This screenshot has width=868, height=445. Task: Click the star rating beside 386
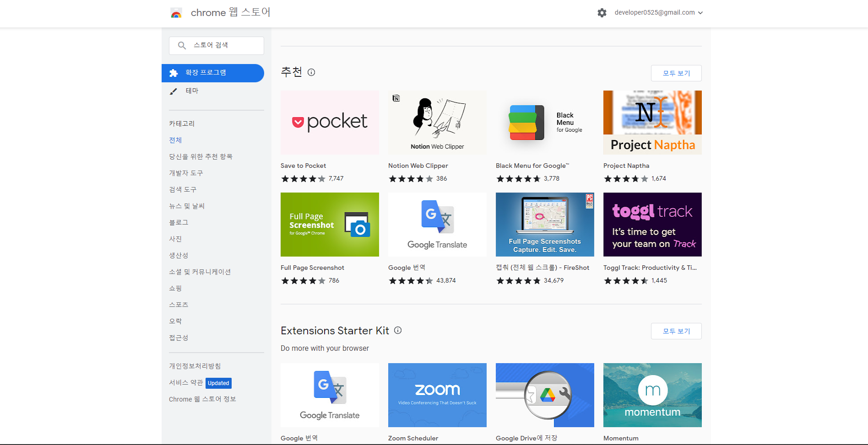click(411, 179)
